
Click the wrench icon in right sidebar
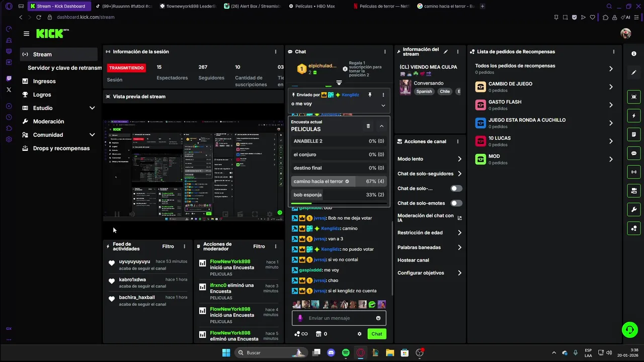tap(633, 210)
